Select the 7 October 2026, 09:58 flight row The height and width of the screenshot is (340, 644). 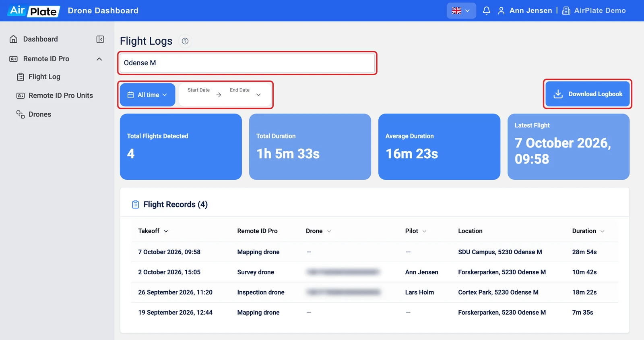coord(375,252)
